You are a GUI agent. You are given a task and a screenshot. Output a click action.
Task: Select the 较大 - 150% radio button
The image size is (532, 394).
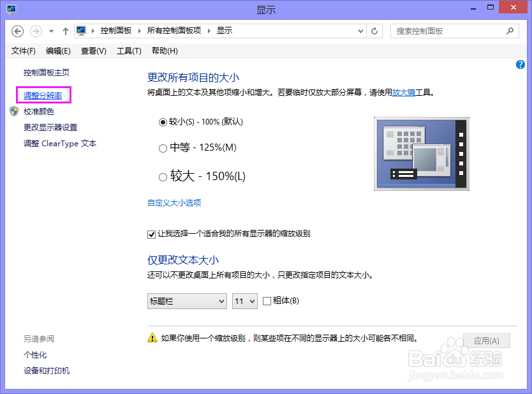click(x=163, y=176)
